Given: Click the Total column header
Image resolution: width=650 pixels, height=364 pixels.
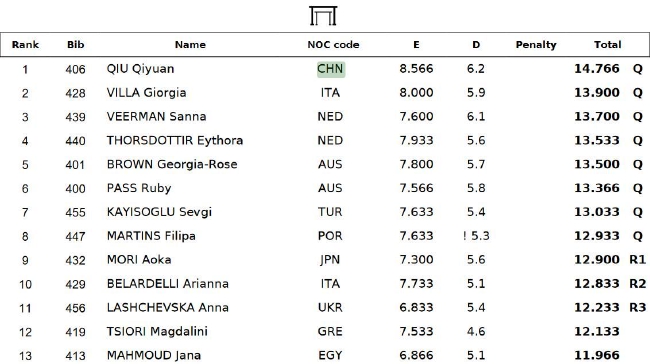Looking at the screenshot, I should pos(607,45).
